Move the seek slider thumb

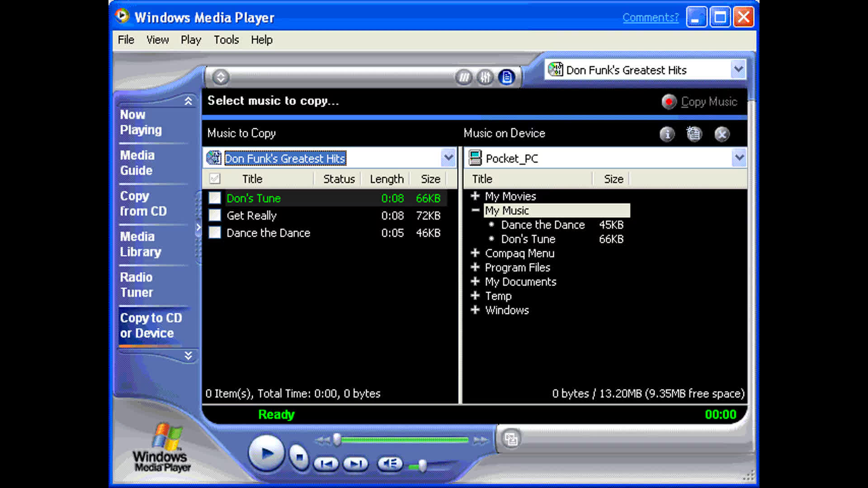tap(337, 440)
